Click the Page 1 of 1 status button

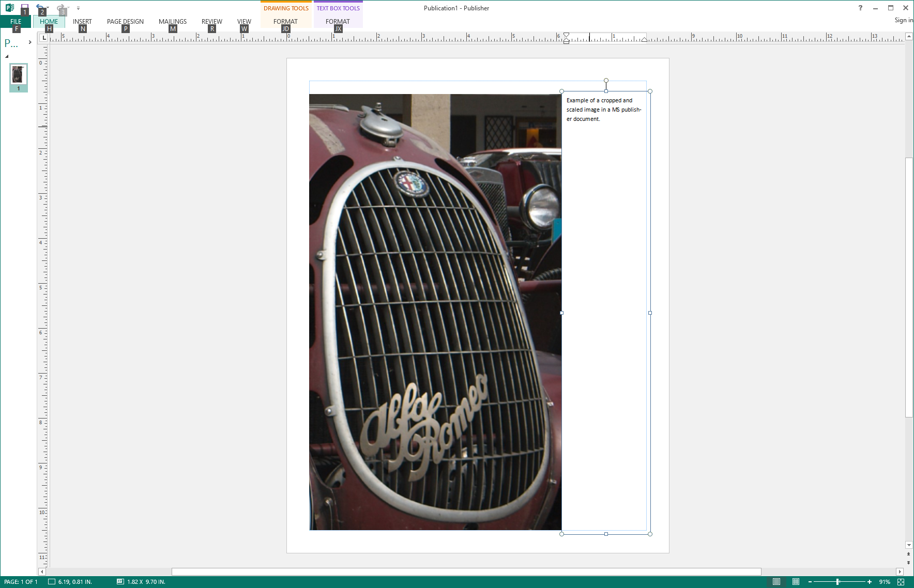click(21, 582)
